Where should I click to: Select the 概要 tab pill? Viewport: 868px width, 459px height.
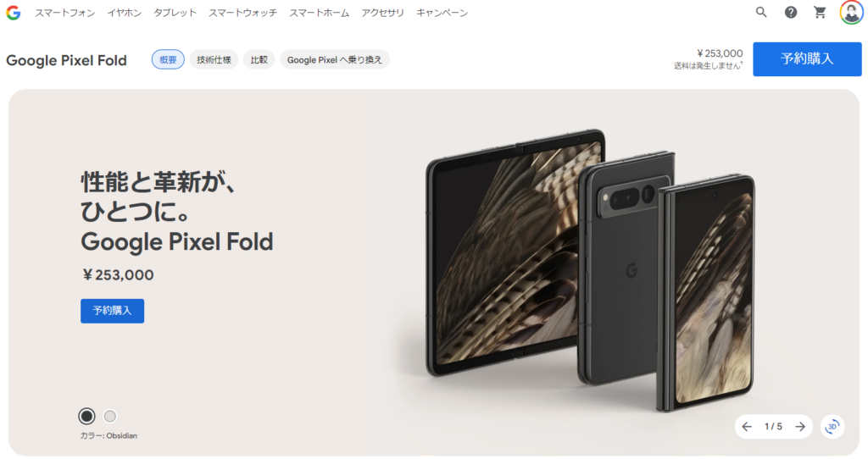[x=168, y=60]
